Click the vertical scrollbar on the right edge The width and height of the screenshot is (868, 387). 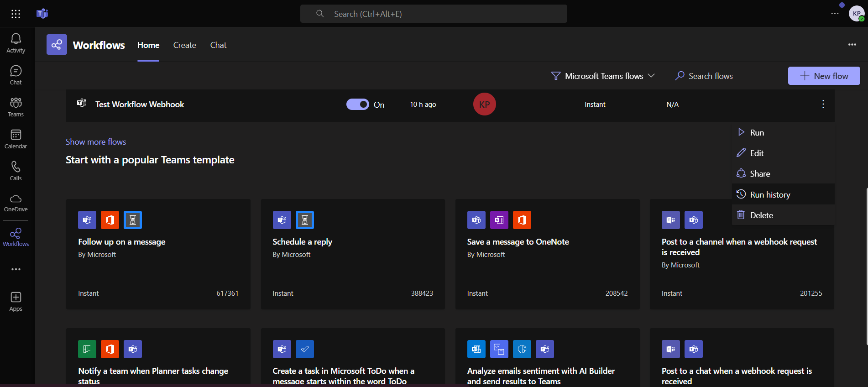(866, 266)
